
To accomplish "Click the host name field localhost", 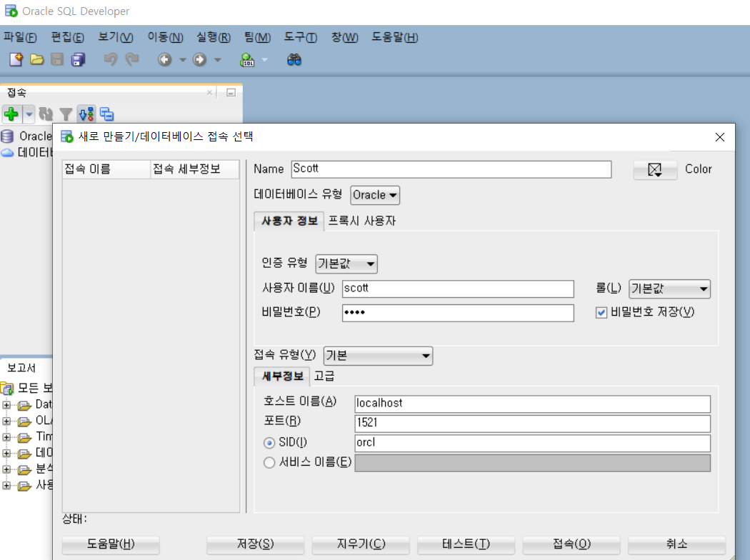I will click(x=532, y=404).
